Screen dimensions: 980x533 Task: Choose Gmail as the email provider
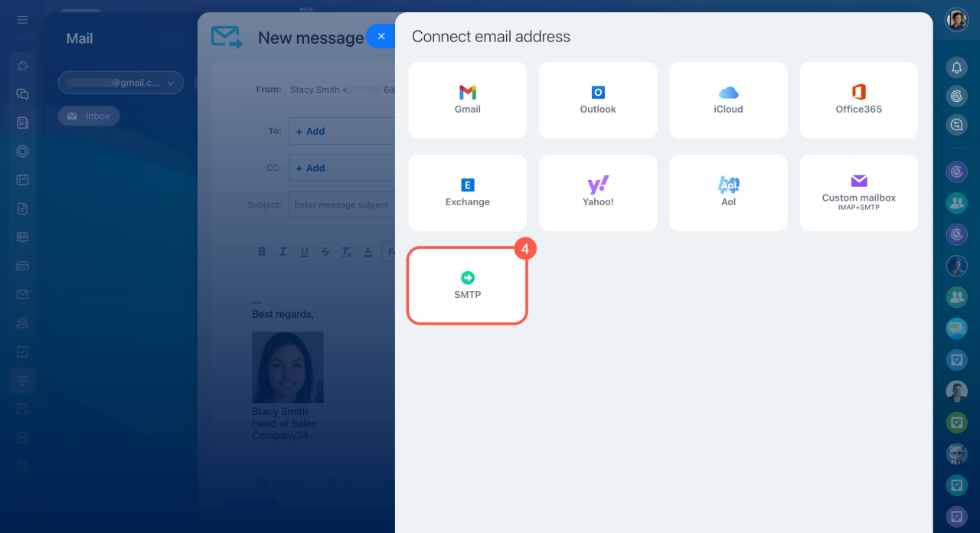point(468,100)
